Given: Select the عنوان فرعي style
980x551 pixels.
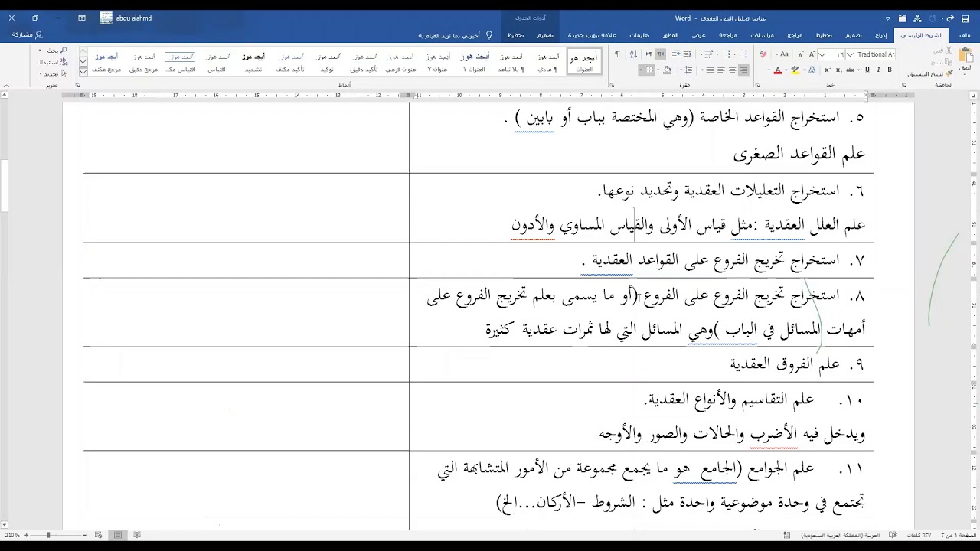Looking at the screenshot, I should (400, 62).
